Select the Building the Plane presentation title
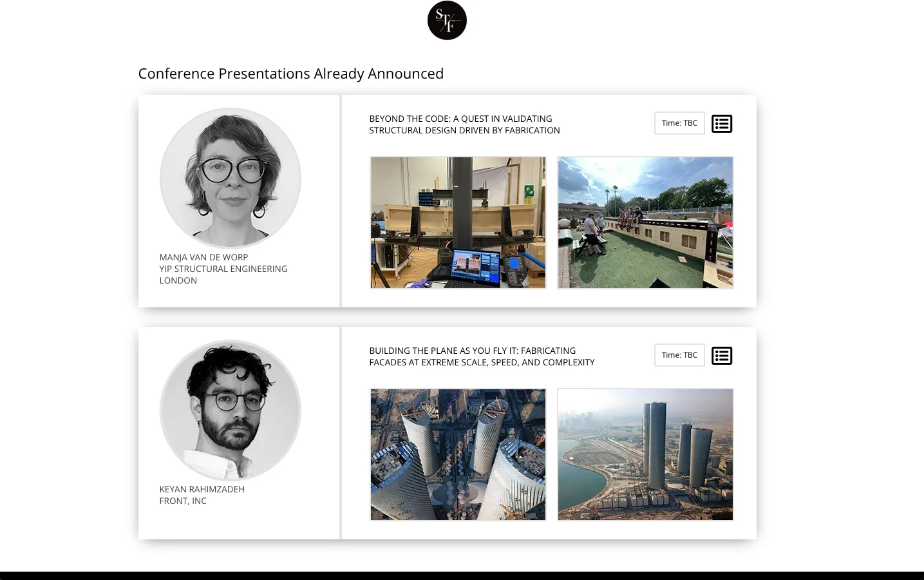Viewport: 924px width, 580px height. (x=482, y=356)
